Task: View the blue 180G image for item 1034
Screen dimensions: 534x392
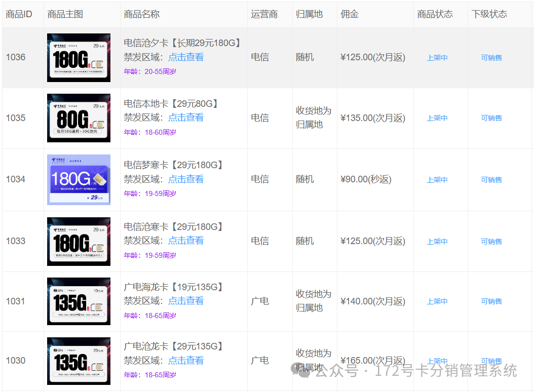Action: 79,180
